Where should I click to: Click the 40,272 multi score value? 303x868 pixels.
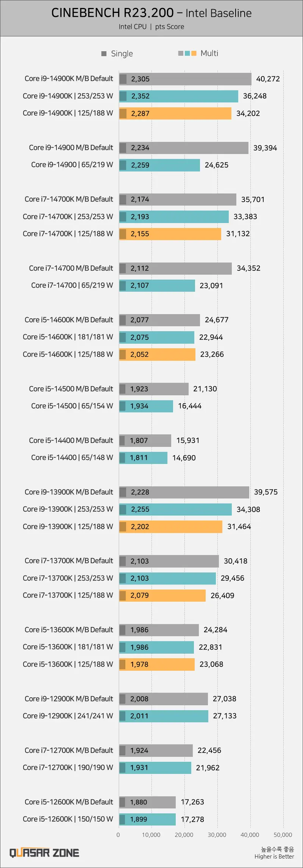(x=268, y=79)
